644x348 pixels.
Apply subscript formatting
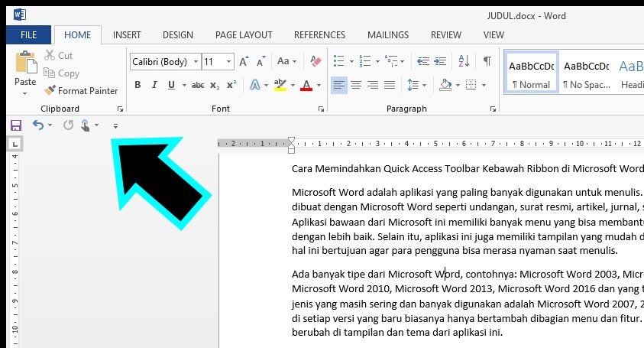pos(215,85)
